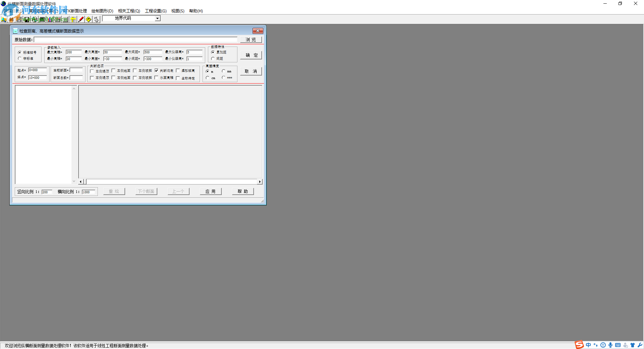This screenshot has height=349, width=644.
Task: Open the wrench settings icon in IME bar
Action: (640, 345)
